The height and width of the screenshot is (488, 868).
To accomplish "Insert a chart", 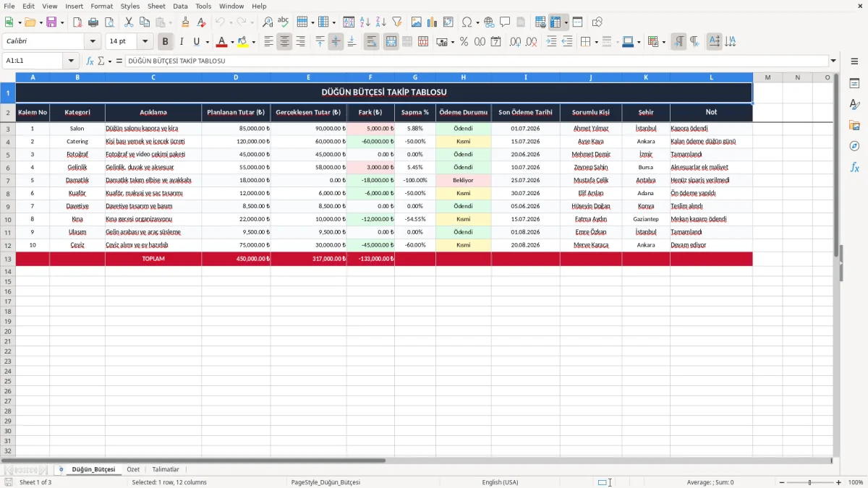I will pyautogui.click(x=433, y=22).
